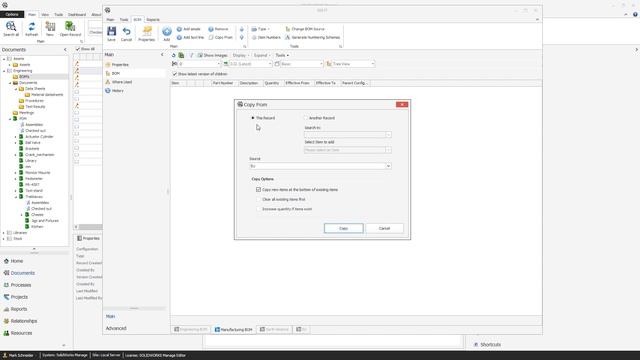The width and height of the screenshot is (640, 360).
Task: Open the Search In dropdown
Action: coord(388,135)
